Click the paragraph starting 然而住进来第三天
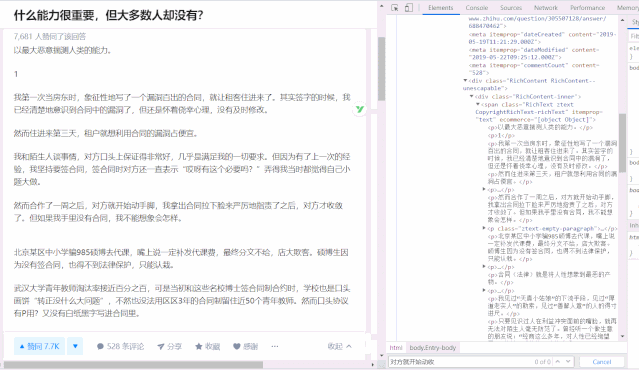This screenshot has width=639, height=370. [106, 133]
